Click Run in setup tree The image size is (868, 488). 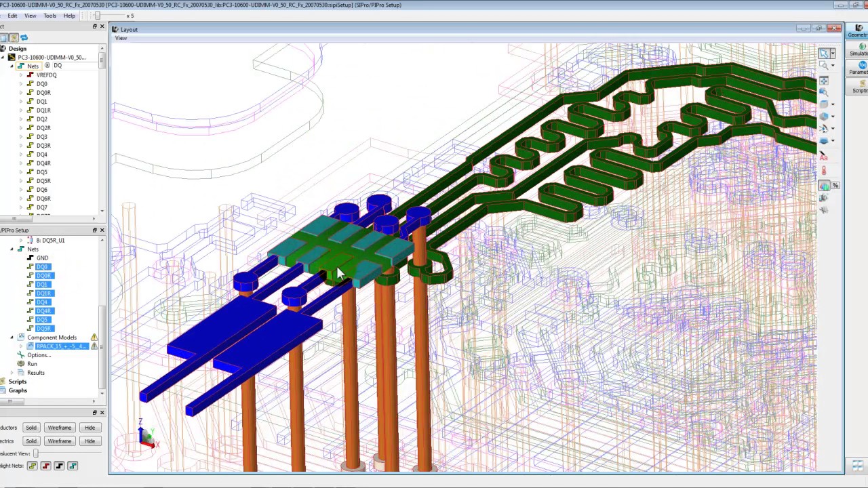point(32,364)
